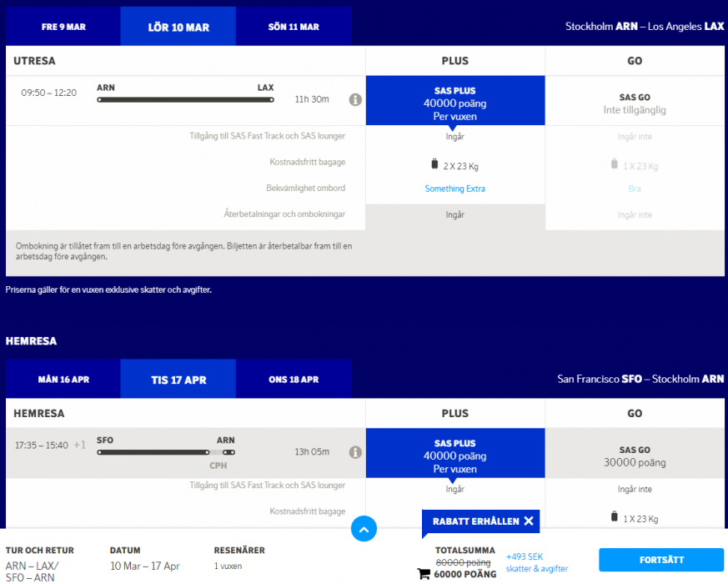Select Fre 9 Mar outbound date tab

[63, 27]
